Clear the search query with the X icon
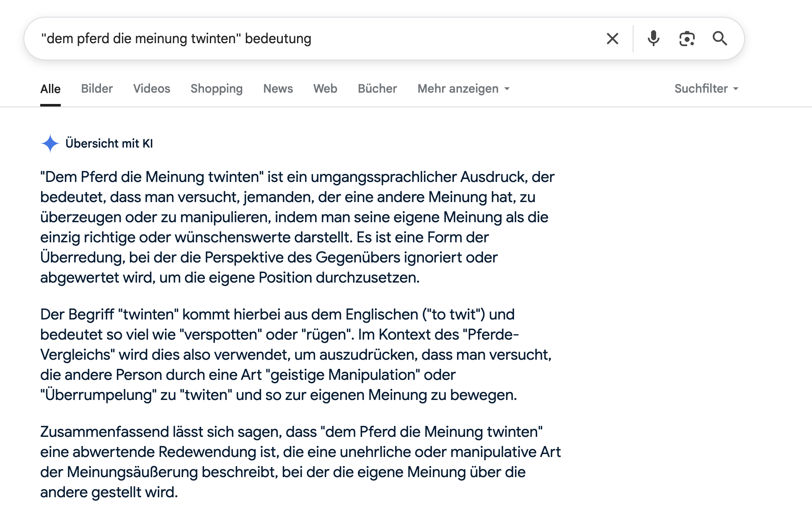Viewport: 812px width, 514px height. pyautogui.click(x=612, y=39)
